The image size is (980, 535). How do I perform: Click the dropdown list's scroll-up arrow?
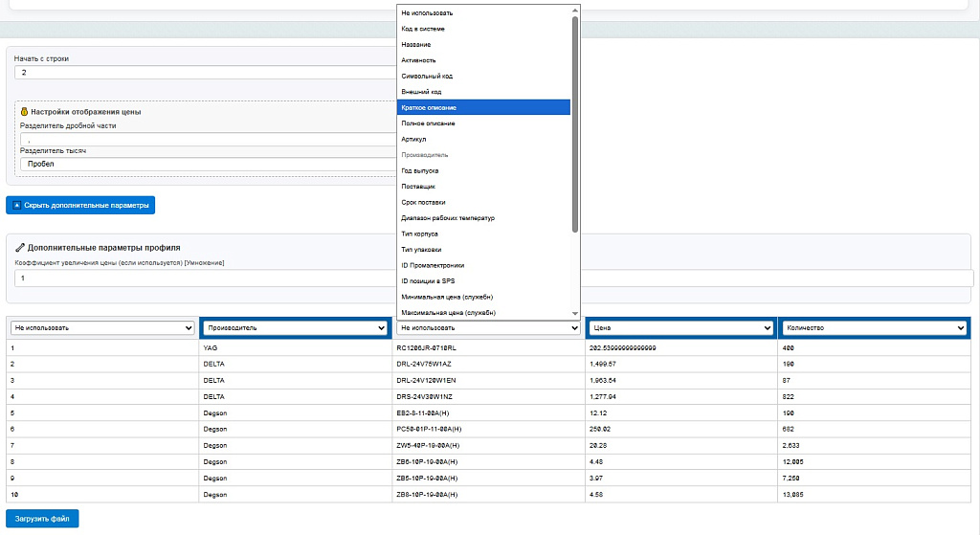[x=575, y=10]
